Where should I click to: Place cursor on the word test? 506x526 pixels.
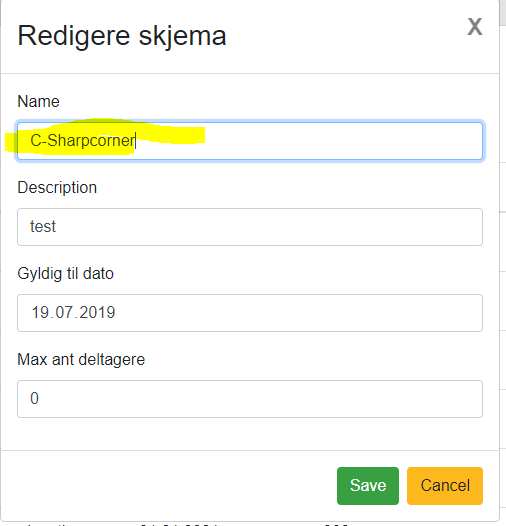[x=43, y=226]
